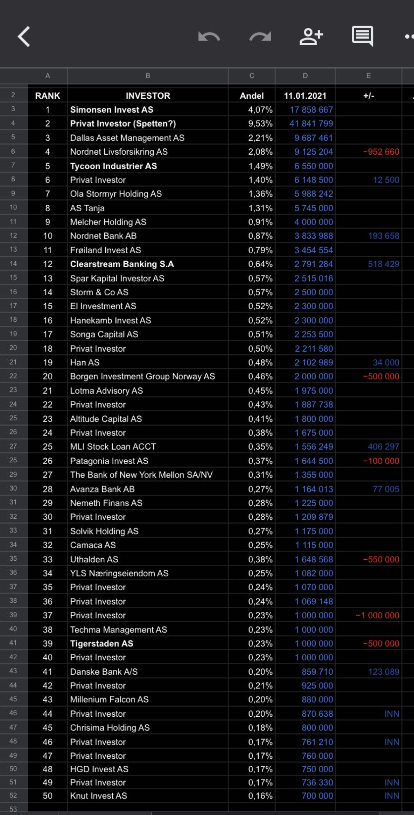Viewport: 414px width, 815px height.
Task: Select cell Dallas Asset Management AS
Action: point(148,138)
